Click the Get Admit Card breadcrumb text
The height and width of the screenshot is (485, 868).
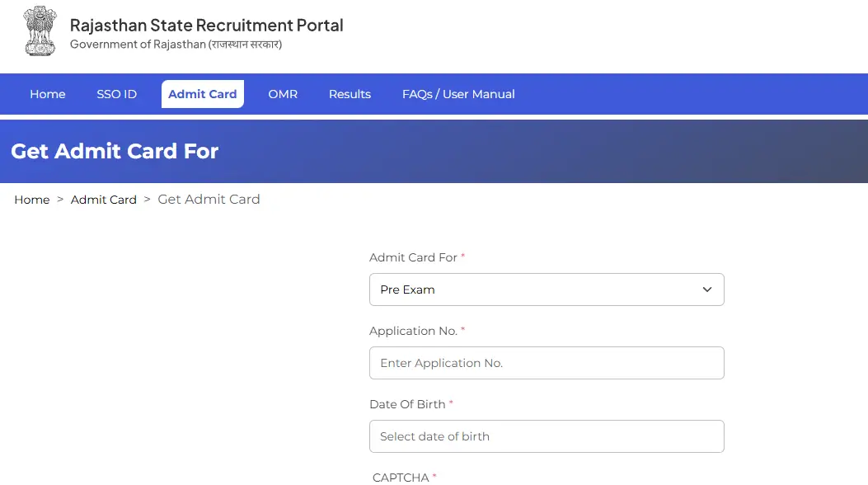(209, 200)
